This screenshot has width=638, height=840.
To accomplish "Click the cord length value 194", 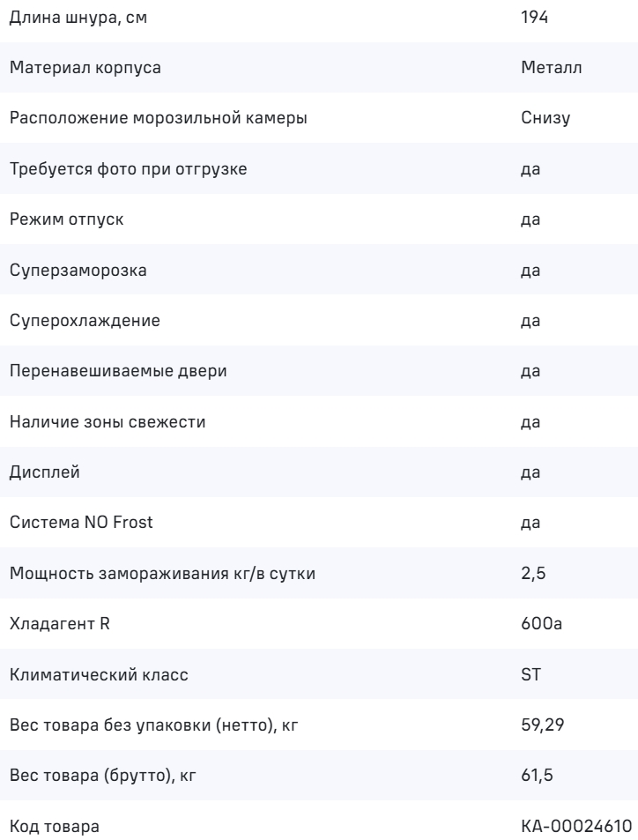I will tap(535, 17).
